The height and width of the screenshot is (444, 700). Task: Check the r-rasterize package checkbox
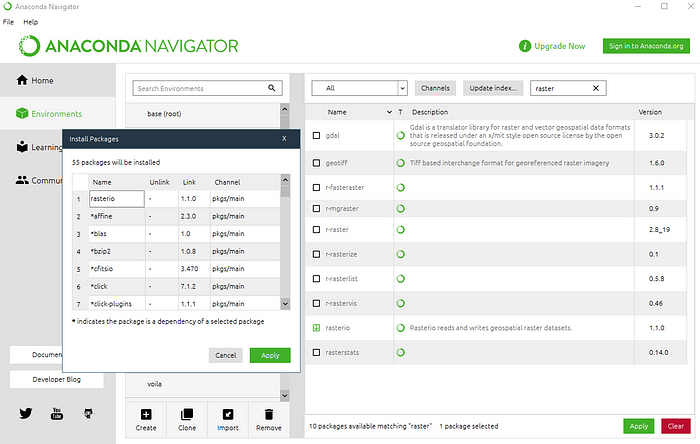pyautogui.click(x=317, y=254)
